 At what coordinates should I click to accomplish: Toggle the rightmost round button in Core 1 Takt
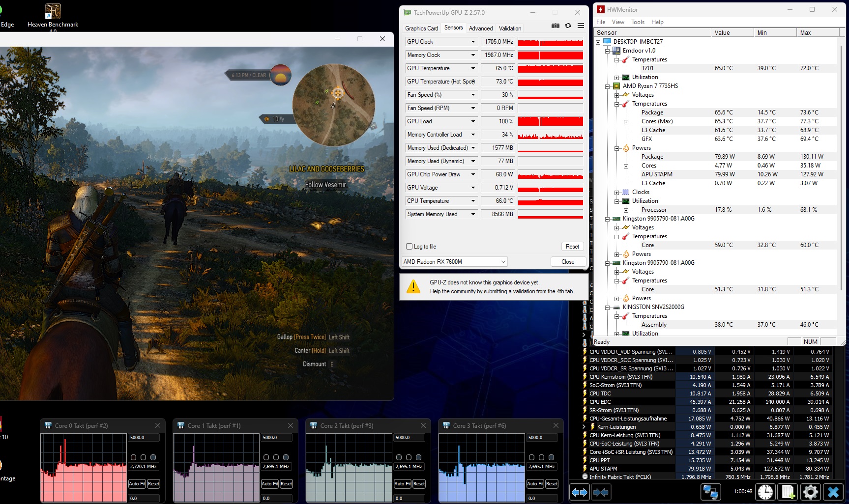click(x=286, y=457)
